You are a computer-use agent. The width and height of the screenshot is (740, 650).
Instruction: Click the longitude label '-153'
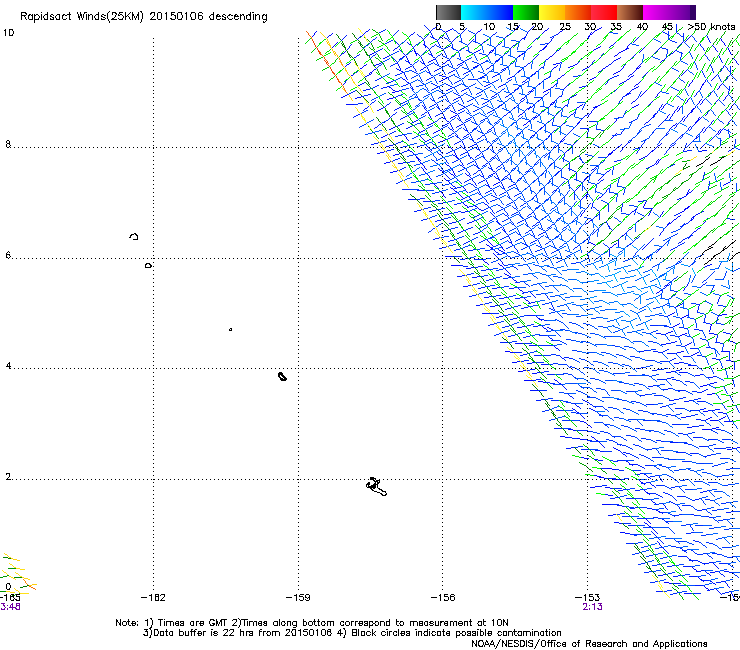tap(588, 598)
